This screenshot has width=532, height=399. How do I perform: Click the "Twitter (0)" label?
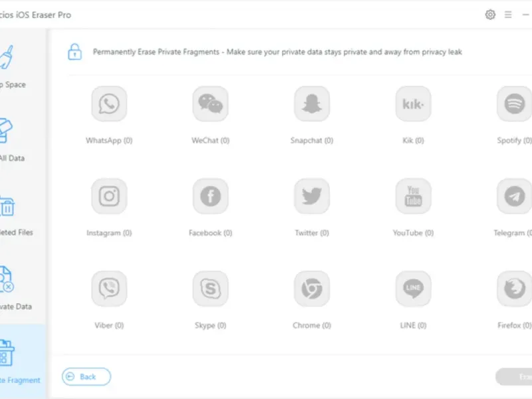(312, 233)
